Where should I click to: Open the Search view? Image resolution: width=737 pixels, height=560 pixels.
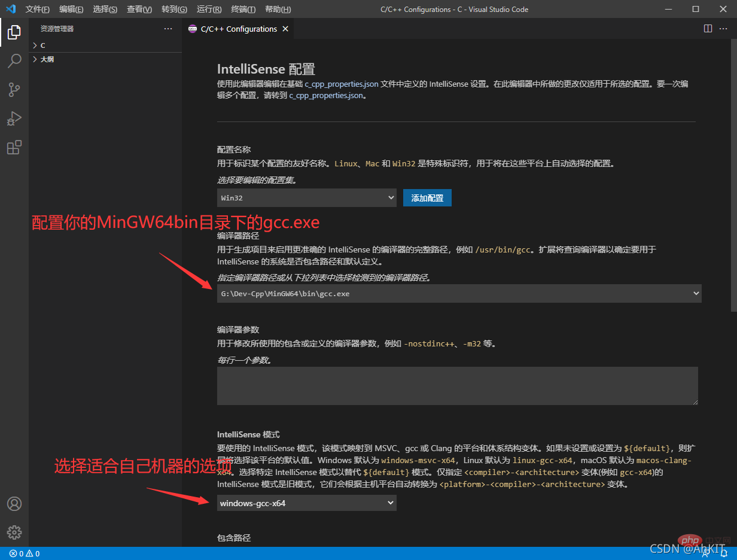(14, 60)
